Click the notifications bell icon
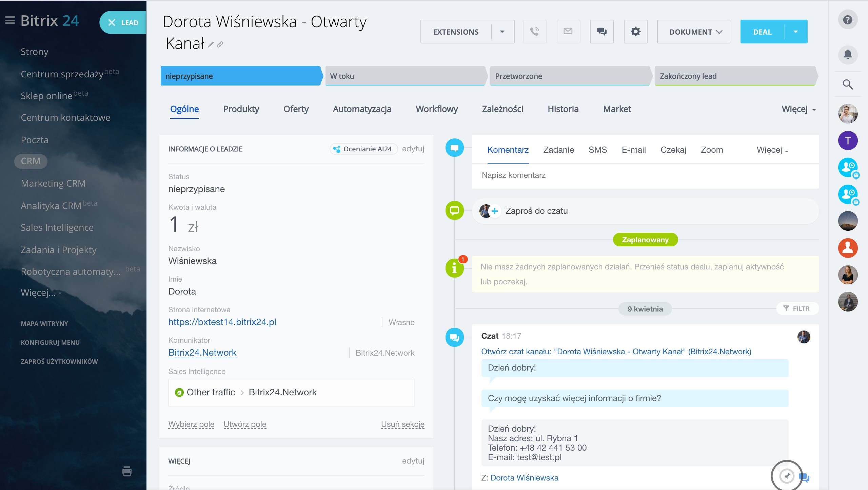Image resolution: width=868 pixels, height=490 pixels. [x=848, y=54]
